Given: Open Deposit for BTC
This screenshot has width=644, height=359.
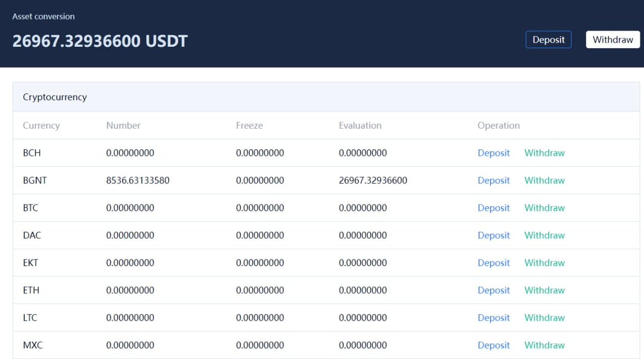Looking at the screenshot, I should click(493, 208).
